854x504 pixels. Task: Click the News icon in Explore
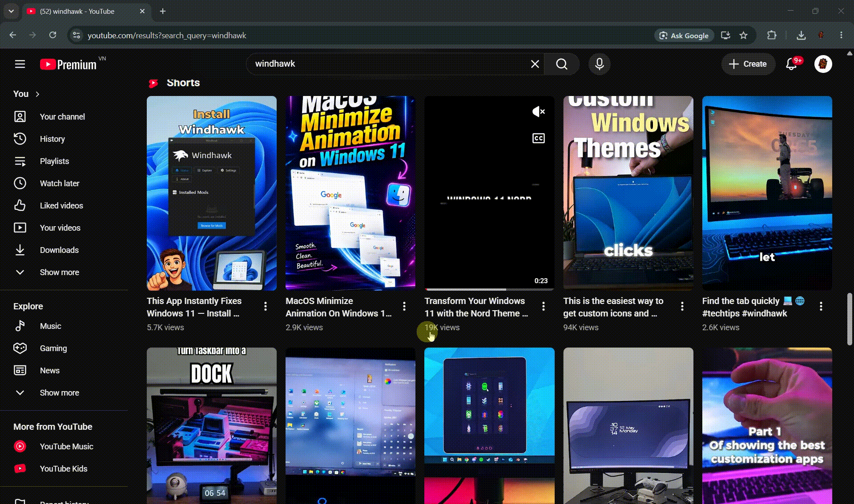[20, 370]
